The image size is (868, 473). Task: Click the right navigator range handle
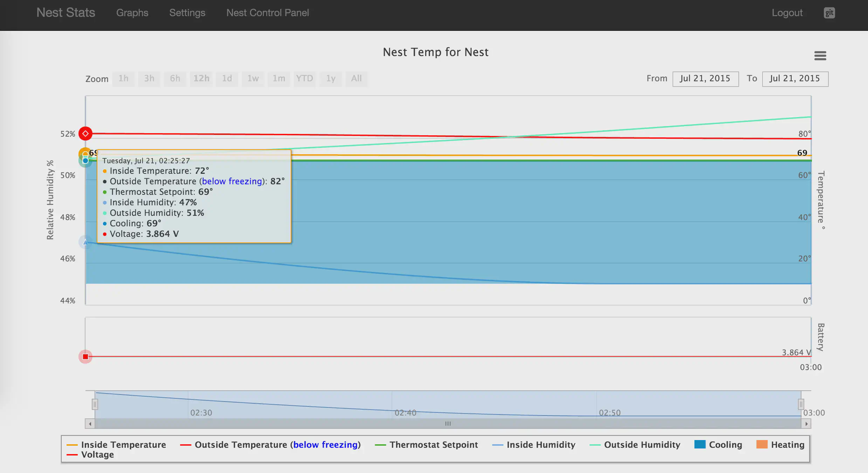click(x=801, y=404)
